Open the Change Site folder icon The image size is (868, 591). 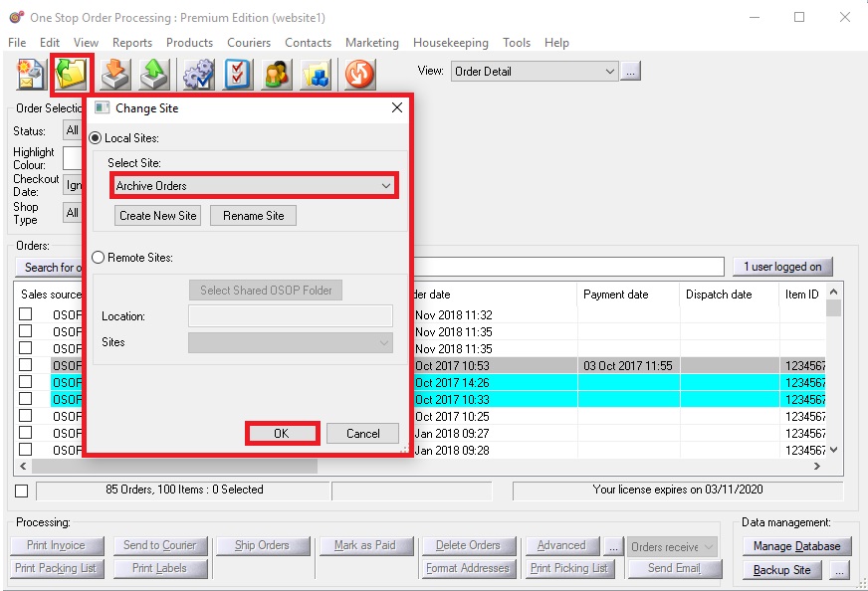coord(72,74)
